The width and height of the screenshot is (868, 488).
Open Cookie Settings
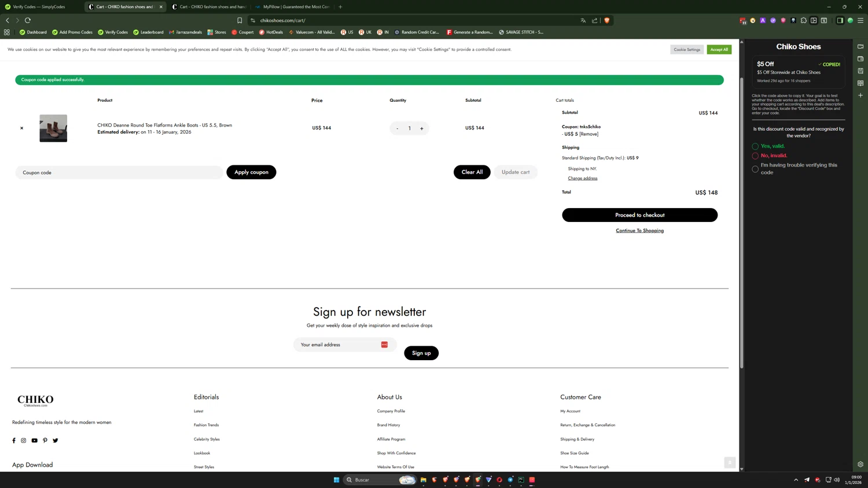pos(687,50)
